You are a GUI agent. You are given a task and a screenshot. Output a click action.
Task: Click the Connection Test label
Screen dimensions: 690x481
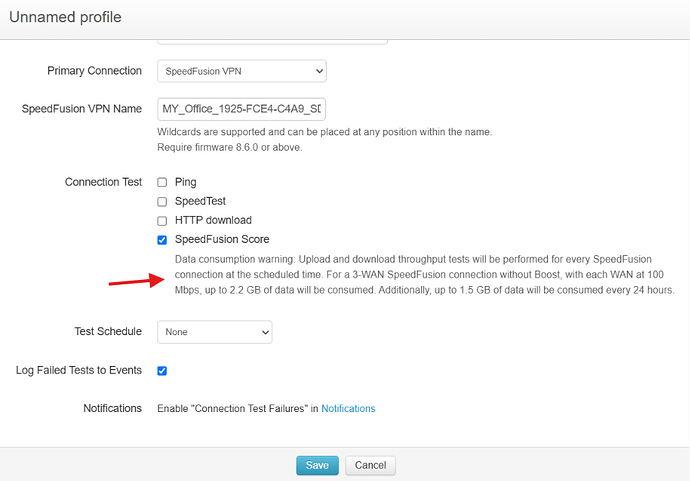click(103, 182)
